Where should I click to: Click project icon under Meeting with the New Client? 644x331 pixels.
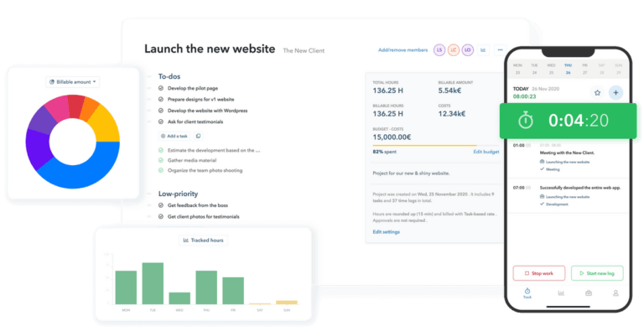tap(543, 162)
